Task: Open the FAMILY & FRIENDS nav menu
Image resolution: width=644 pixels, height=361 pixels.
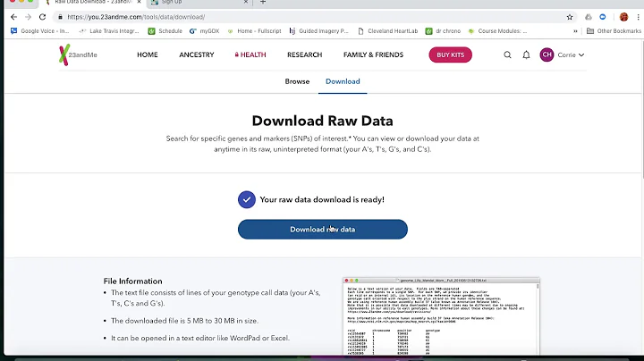Action: click(x=373, y=55)
